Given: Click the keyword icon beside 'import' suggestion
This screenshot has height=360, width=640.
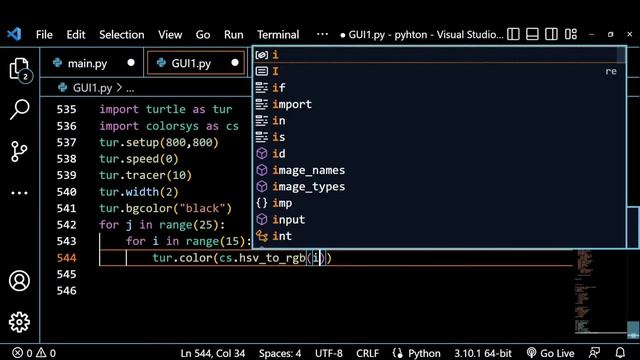Looking at the screenshot, I should (x=262, y=104).
